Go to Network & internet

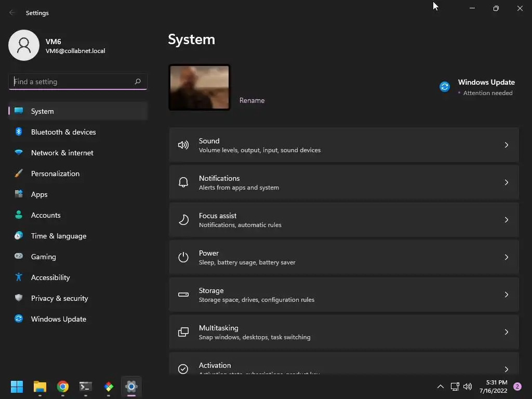click(x=78, y=153)
